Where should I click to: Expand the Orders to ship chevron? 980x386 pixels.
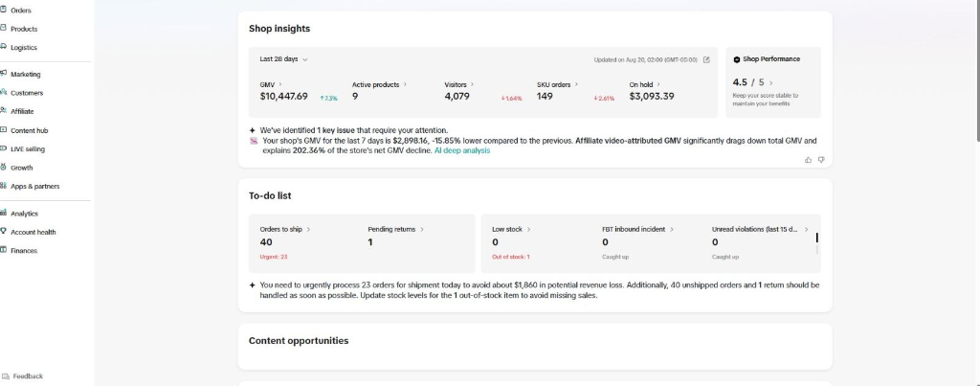click(x=308, y=230)
